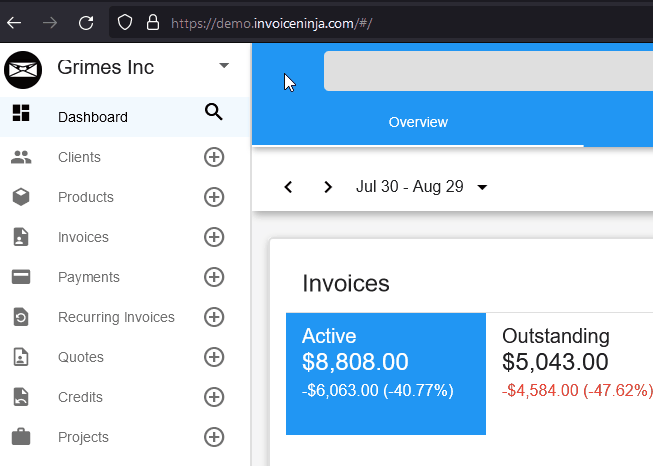
Task: Create a new credit with the plus icon
Action: coord(214,397)
